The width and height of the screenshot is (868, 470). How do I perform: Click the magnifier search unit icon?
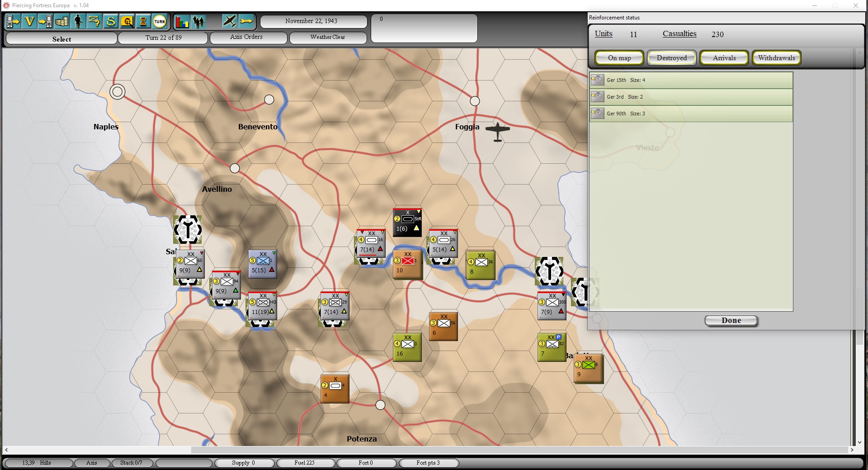[x=127, y=21]
